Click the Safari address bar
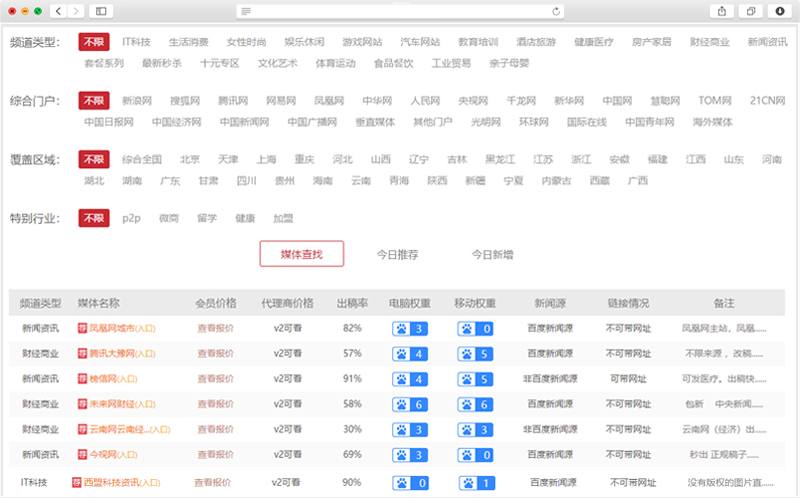This screenshot has width=809, height=498. click(400, 11)
